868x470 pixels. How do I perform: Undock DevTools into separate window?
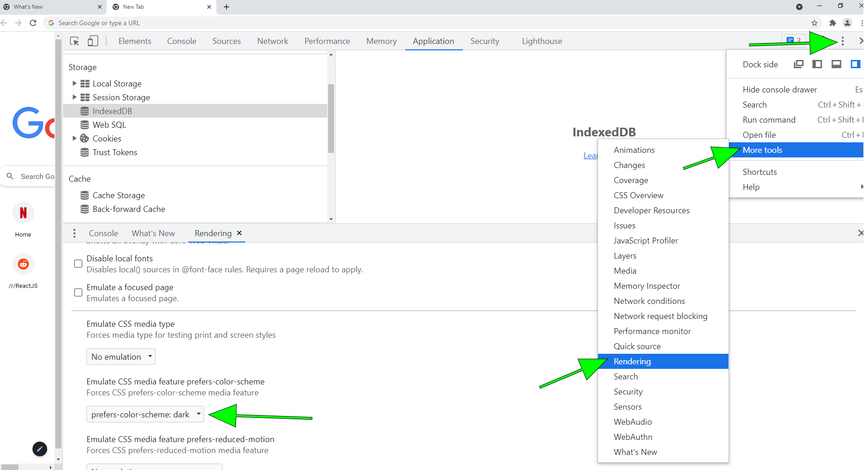tap(798, 64)
